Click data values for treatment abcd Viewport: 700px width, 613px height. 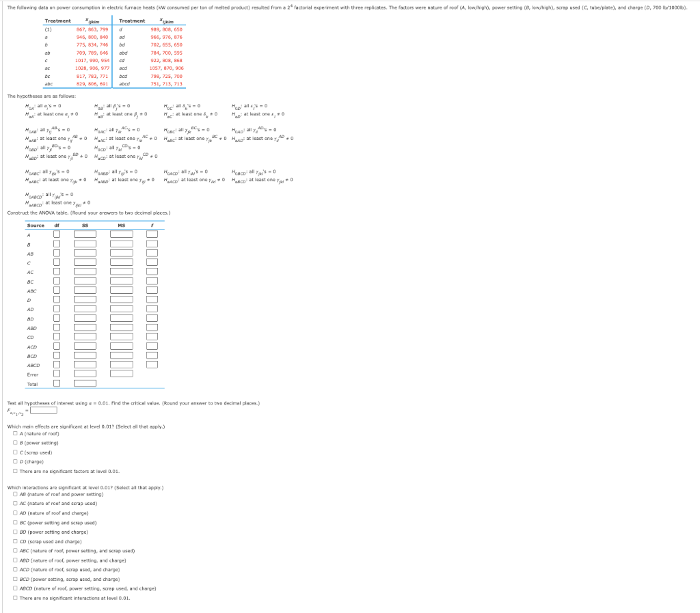(x=166, y=84)
